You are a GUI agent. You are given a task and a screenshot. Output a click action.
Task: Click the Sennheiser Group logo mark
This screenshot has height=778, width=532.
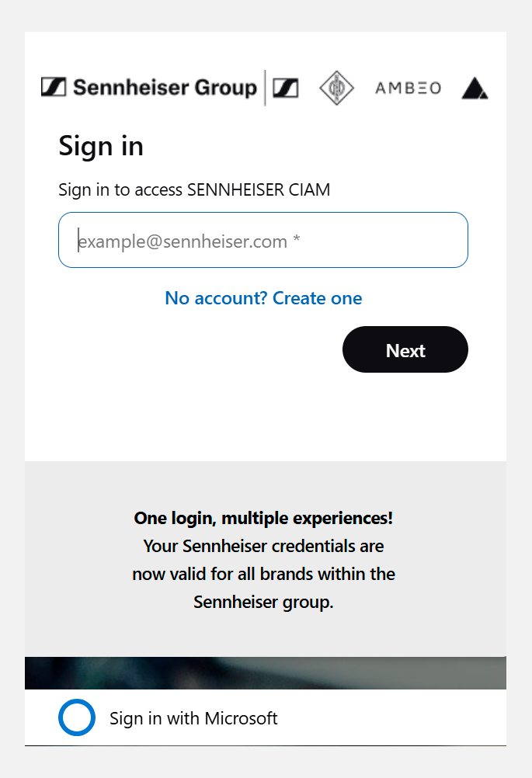tap(54, 87)
